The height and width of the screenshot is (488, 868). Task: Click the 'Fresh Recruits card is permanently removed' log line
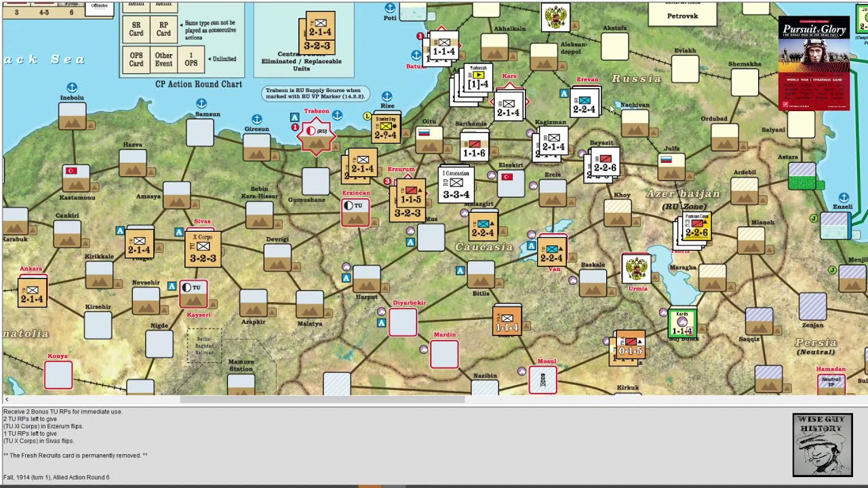(75, 455)
